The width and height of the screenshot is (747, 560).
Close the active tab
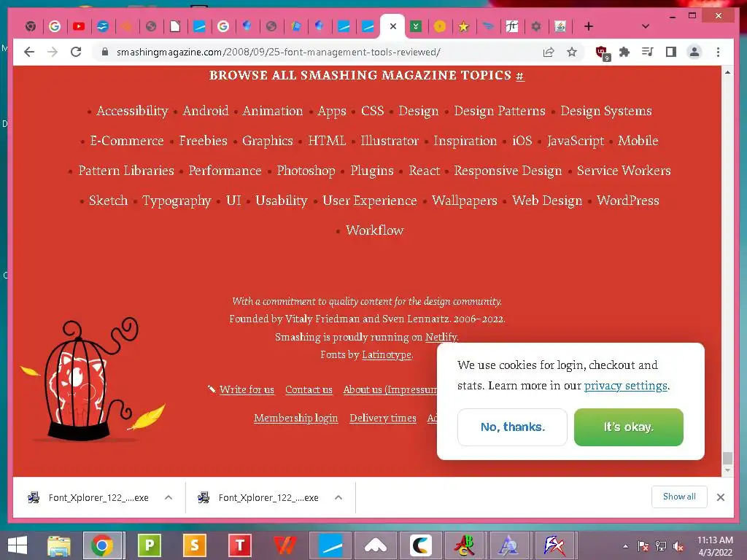click(393, 26)
